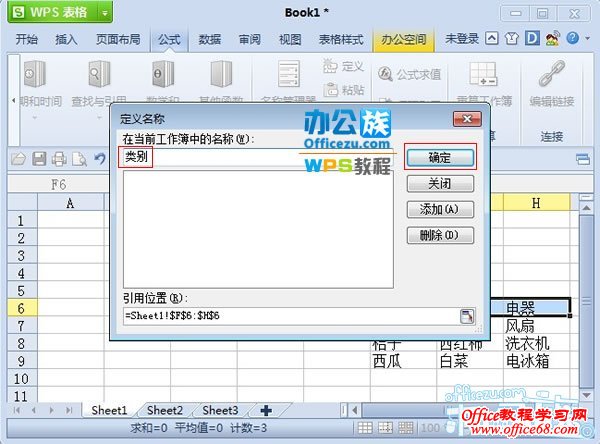Click the 定义 name button in ribbon
This screenshot has width=600, height=444.
[x=343, y=66]
